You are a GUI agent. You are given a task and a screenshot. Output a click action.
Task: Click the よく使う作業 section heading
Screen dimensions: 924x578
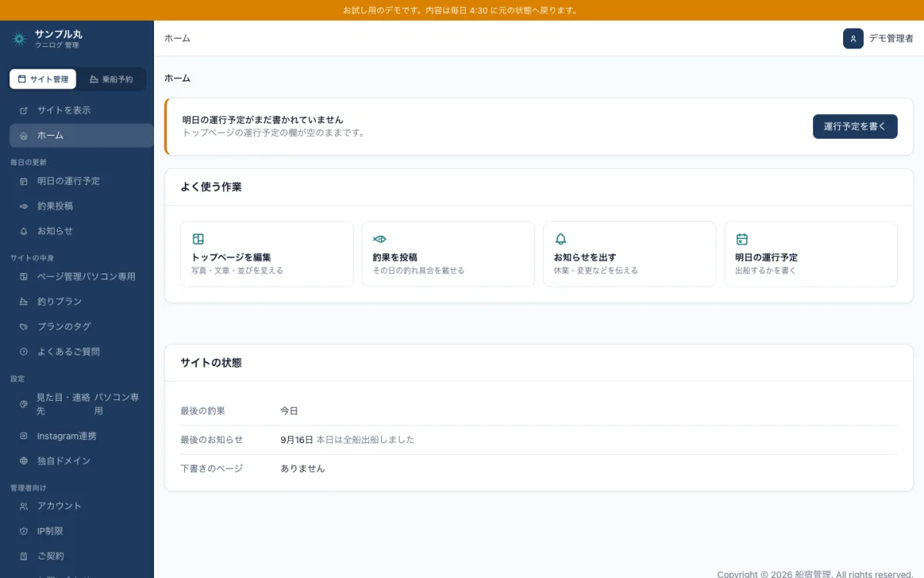pyautogui.click(x=211, y=187)
